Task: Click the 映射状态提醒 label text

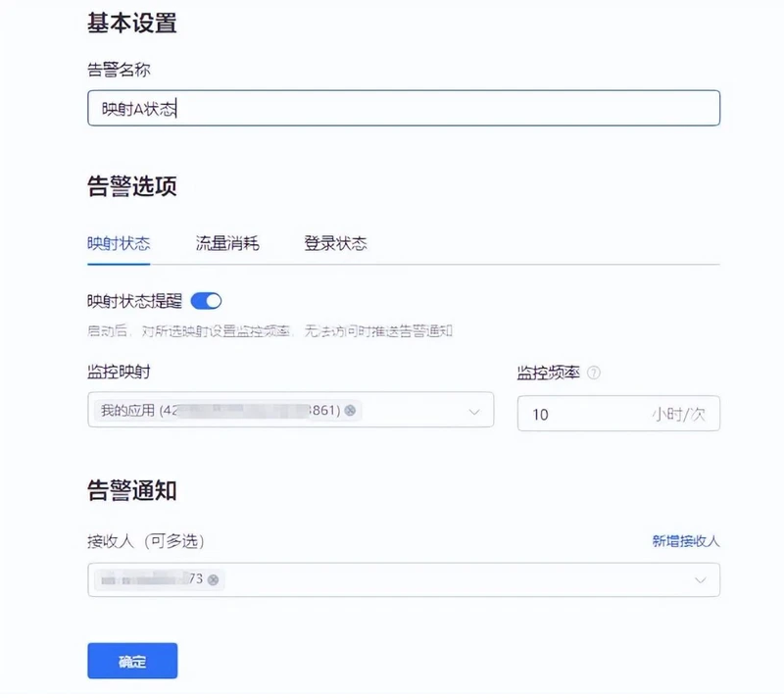Action: (x=134, y=301)
